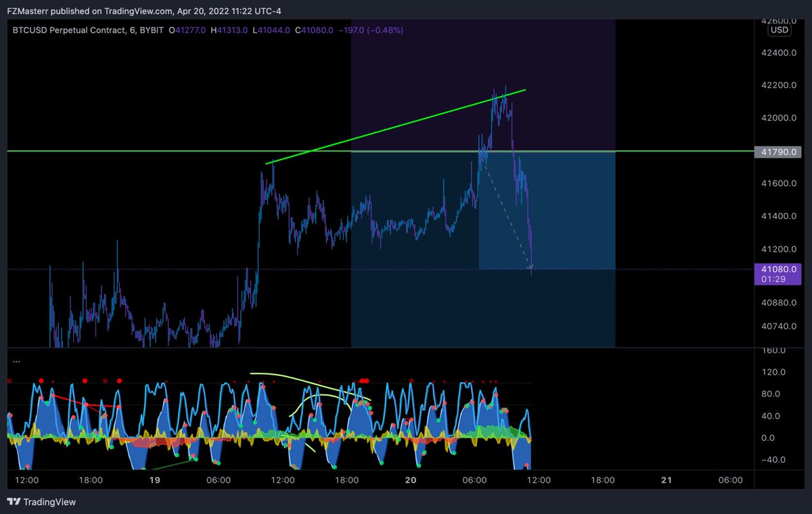Expand the indicator legend ellipsis

[16, 362]
